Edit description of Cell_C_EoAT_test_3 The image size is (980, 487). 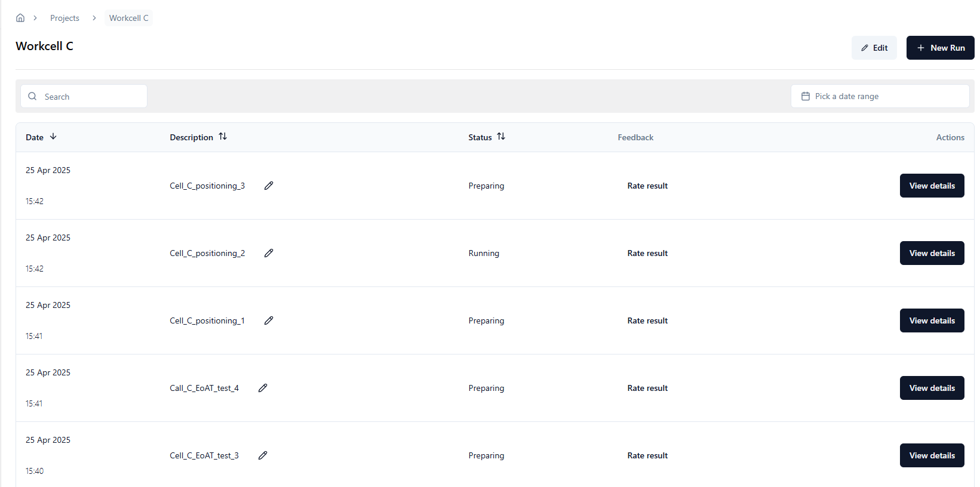tap(263, 455)
